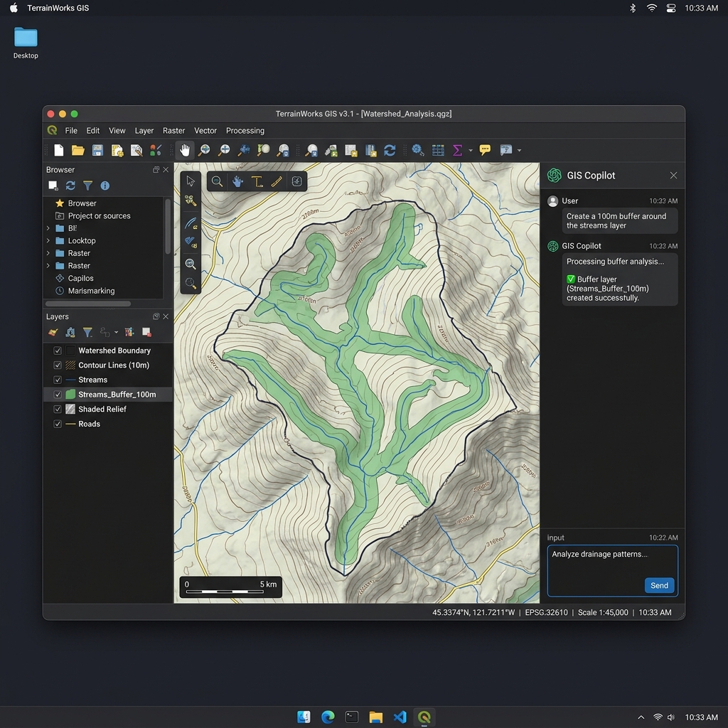Click the Browser panel vertical scrollbar
This screenshot has width=728, height=728.
coord(168,227)
